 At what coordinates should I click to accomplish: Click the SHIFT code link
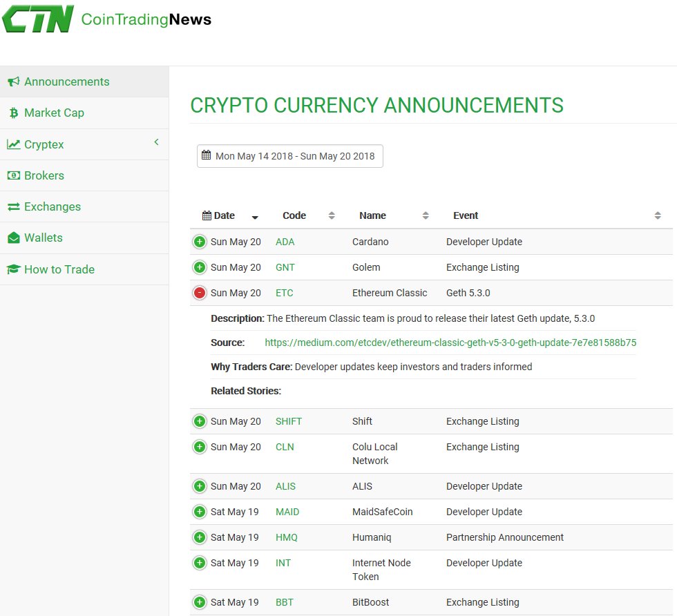(289, 421)
